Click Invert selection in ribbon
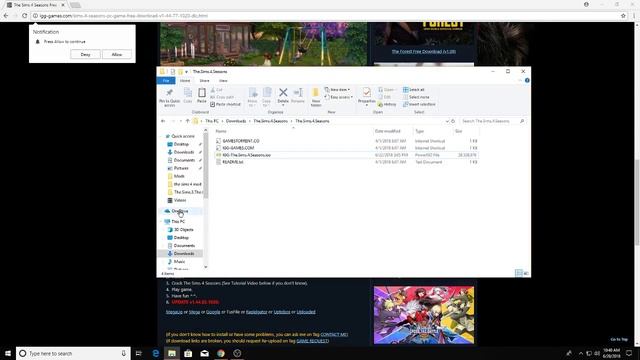This screenshot has width=640, height=360. coord(419,104)
